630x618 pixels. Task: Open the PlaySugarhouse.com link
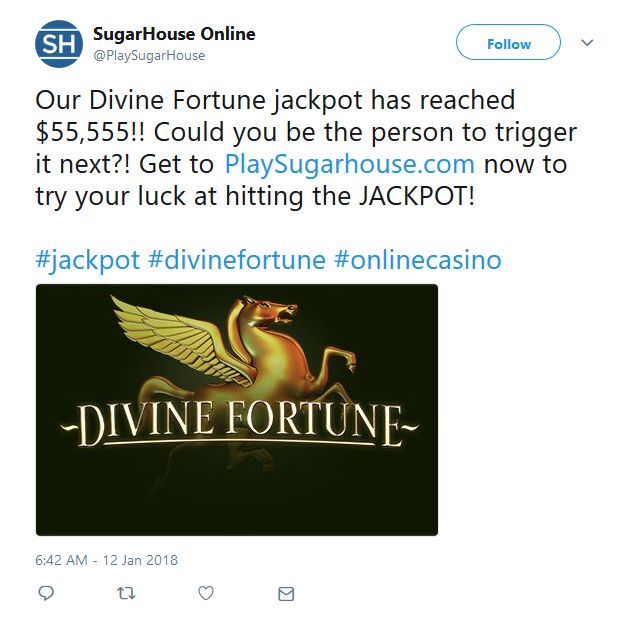(x=350, y=165)
